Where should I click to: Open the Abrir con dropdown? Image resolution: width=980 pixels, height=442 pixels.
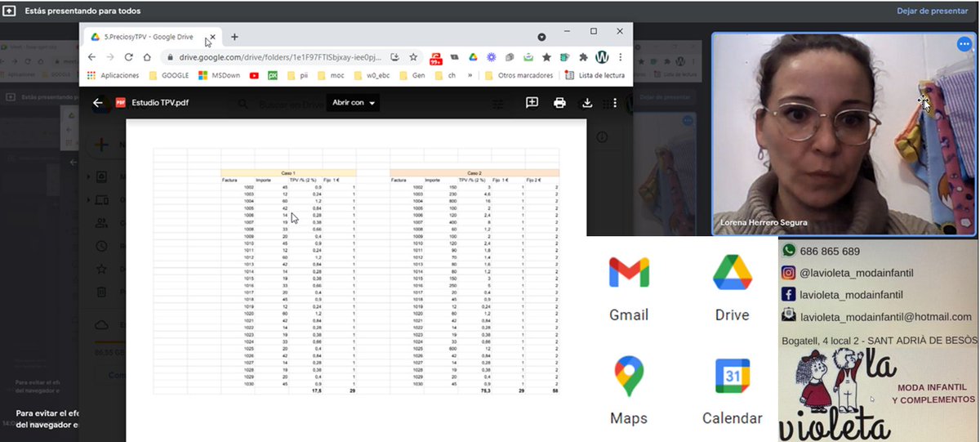[x=353, y=103]
